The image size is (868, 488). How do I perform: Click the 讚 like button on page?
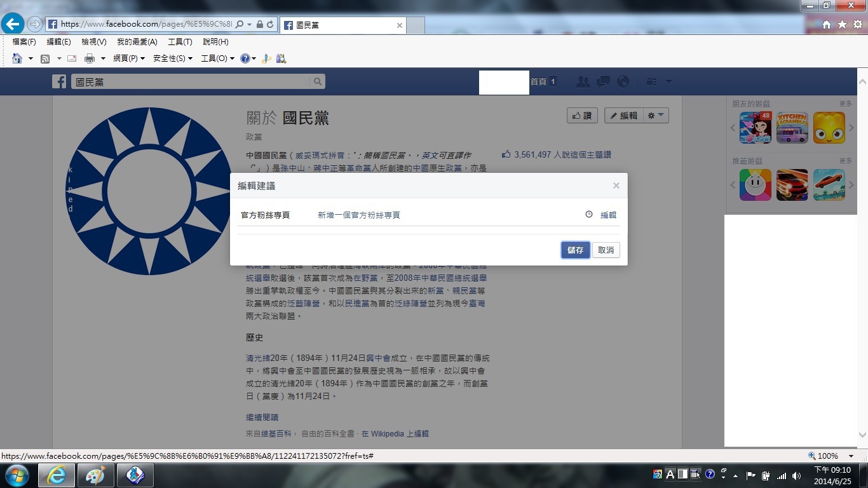pos(582,116)
